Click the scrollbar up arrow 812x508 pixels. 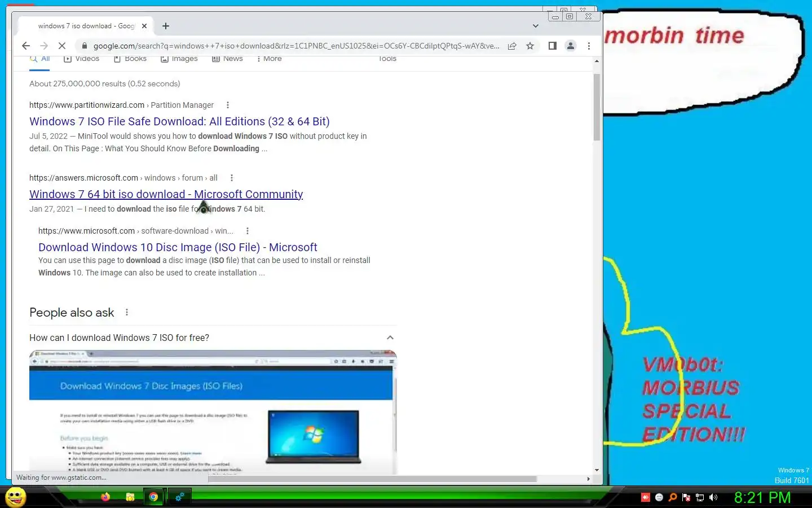tap(597, 61)
